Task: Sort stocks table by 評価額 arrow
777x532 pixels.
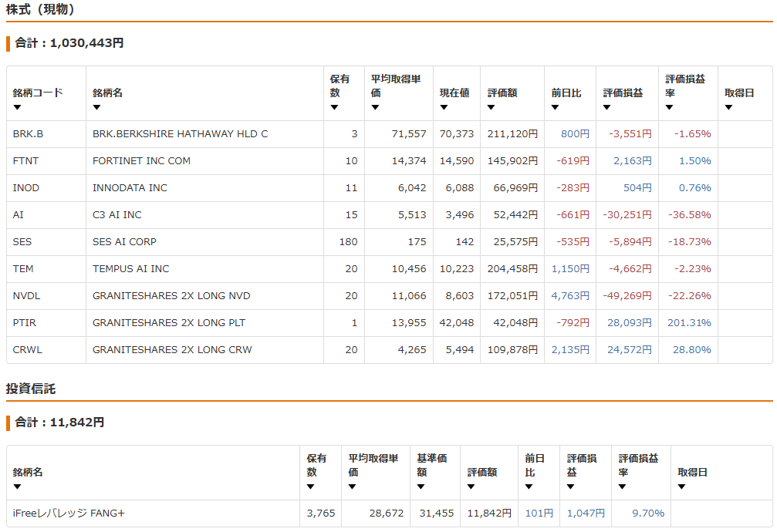Action: pos(491,107)
